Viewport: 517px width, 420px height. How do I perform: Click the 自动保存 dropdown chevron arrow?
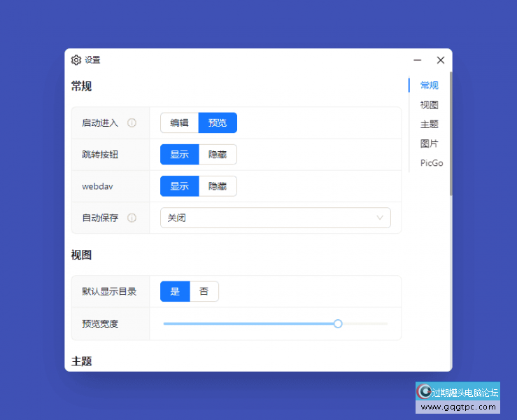[381, 218]
